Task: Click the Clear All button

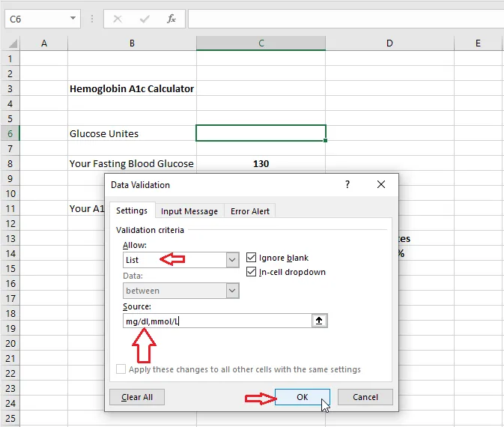Action: 137,397
